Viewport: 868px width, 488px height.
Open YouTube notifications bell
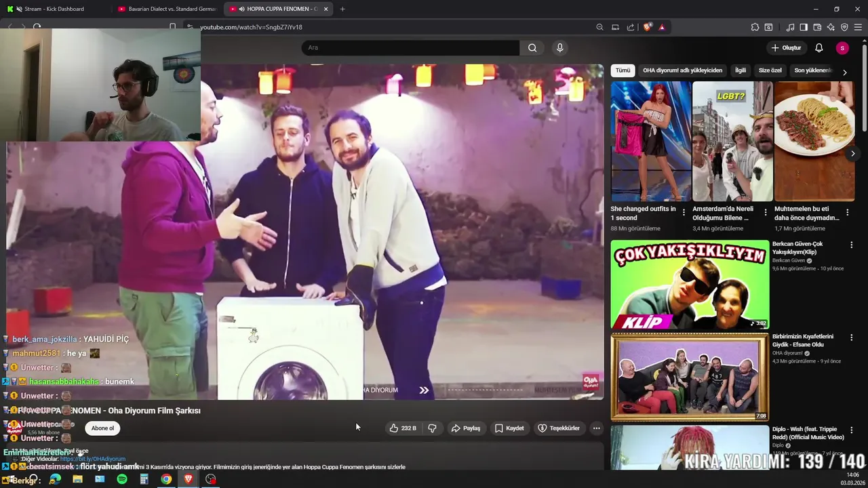point(818,47)
